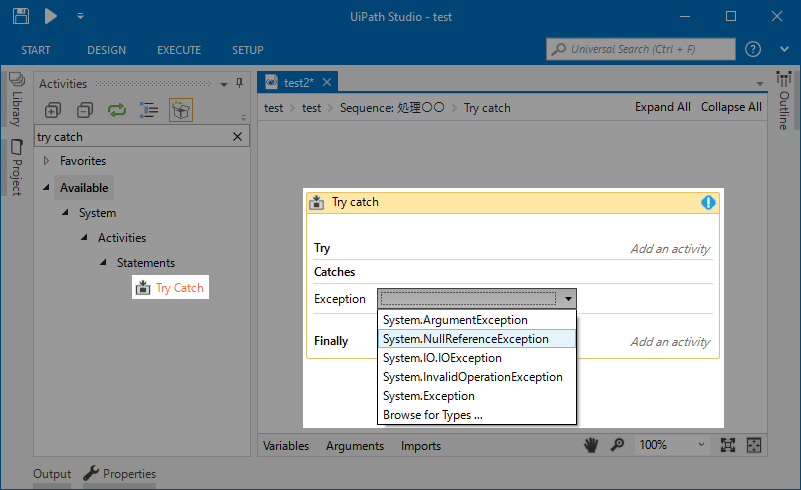Click the Expand All activities tree icon
This screenshot has height=490, width=801.
click(53, 110)
